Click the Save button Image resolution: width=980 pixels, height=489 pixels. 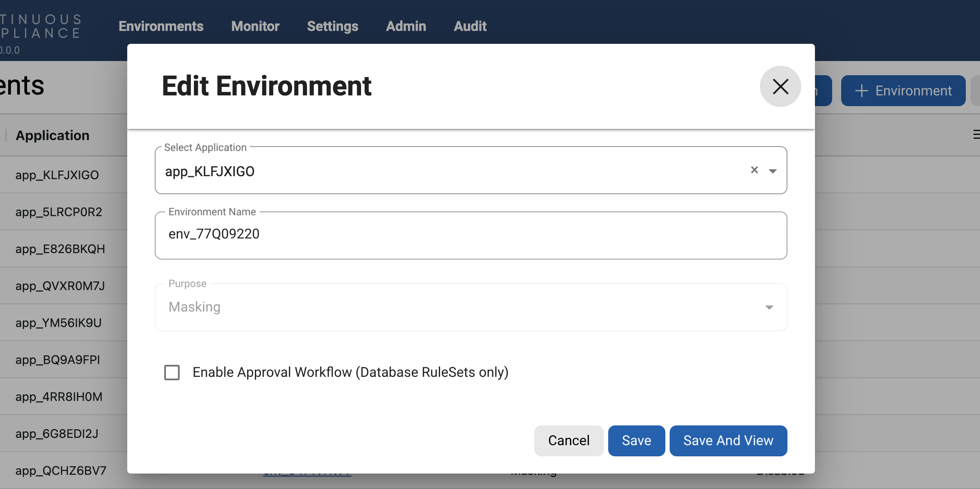click(x=636, y=440)
